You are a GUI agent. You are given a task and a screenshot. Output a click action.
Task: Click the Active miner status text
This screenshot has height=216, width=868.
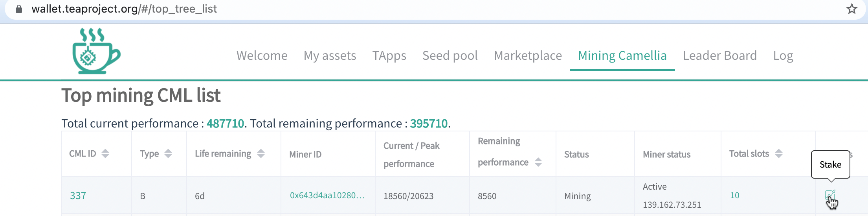pyautogui.click(x=655, y=186)
